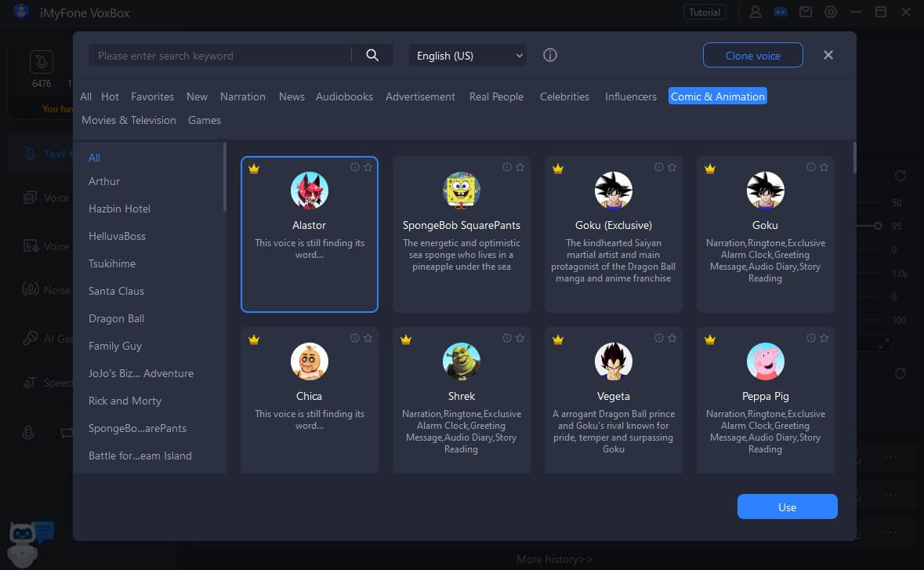Favorite the Goku (Exclusive) voice

(672, 168)
